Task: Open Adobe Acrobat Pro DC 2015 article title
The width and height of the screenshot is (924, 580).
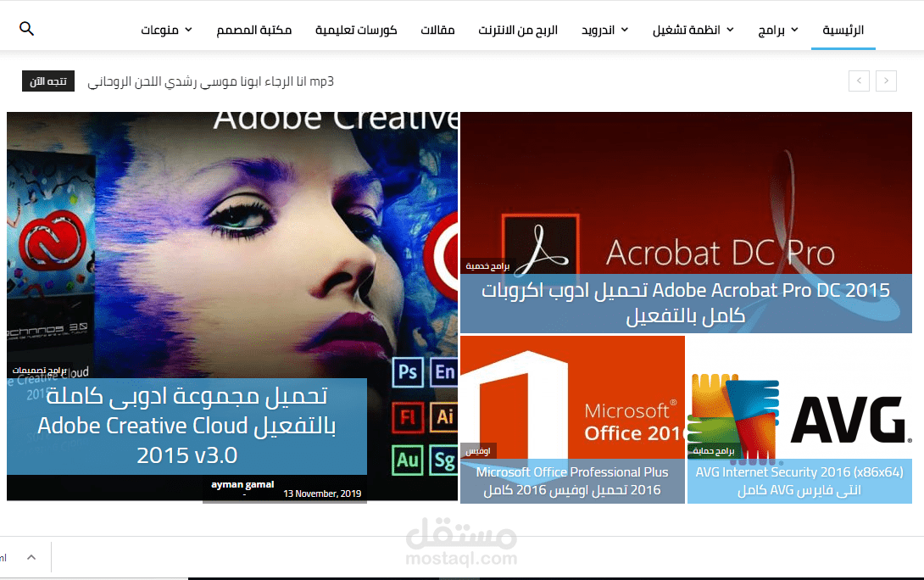Action: pos(686,303)
